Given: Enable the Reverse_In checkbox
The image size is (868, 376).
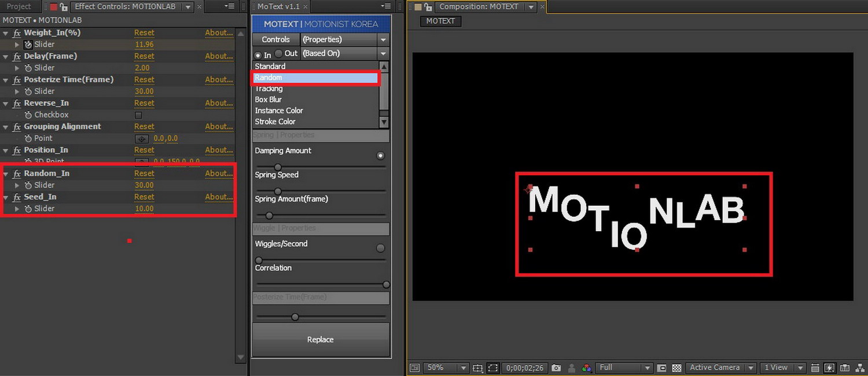Looking at the screenshot, I should click(x=138, y=115).
